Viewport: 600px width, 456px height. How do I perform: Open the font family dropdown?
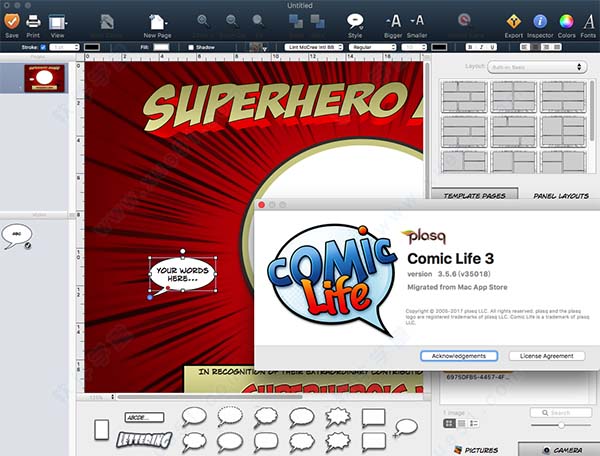[x=313, y=47]
